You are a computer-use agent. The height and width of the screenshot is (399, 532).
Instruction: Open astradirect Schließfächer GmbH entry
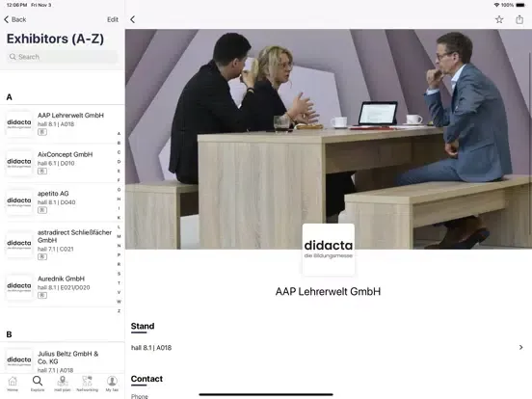coord(63,244)
